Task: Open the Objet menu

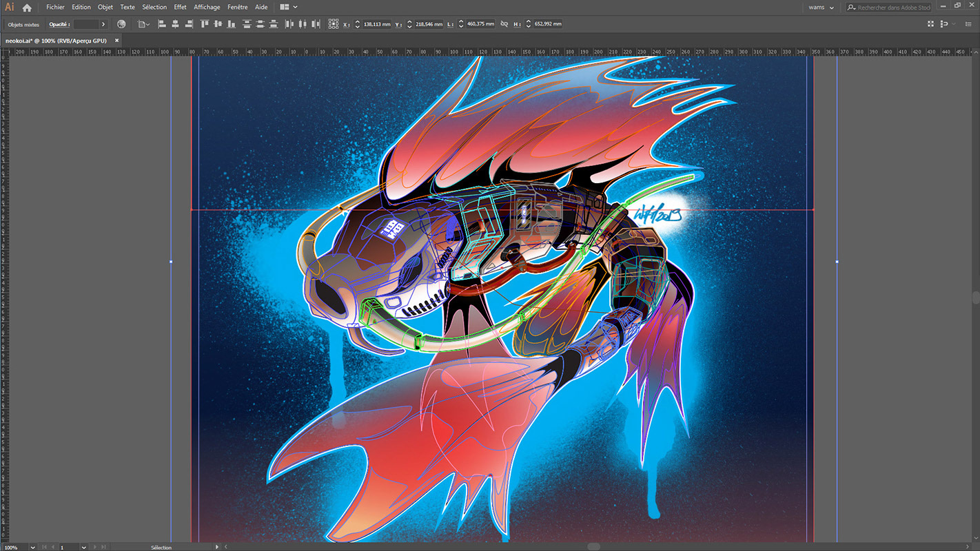Action: [105, 7]
